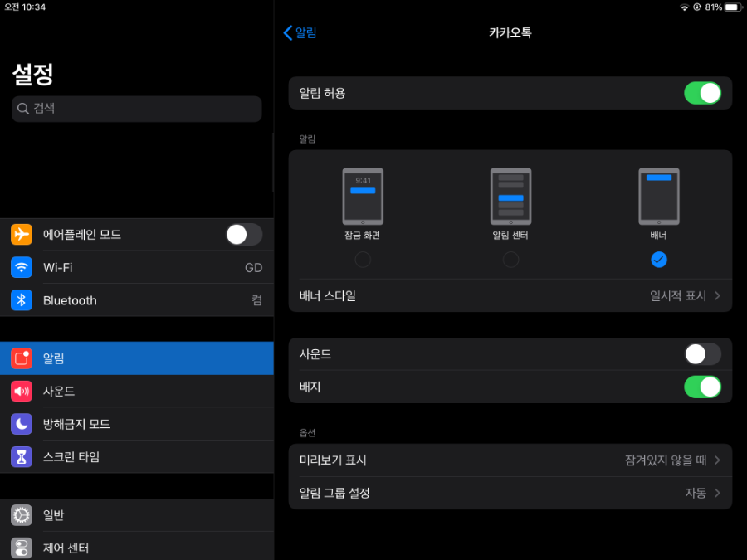Click the 오전 10:34 clock
Image resolution: width=747 pixels, height=560 pixels.
click(x=25, y=7)
